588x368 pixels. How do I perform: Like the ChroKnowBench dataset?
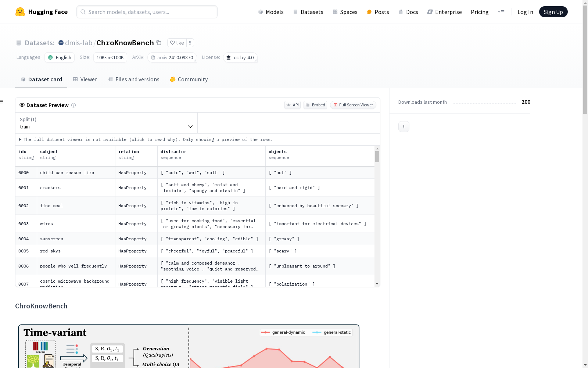point(177,43)
